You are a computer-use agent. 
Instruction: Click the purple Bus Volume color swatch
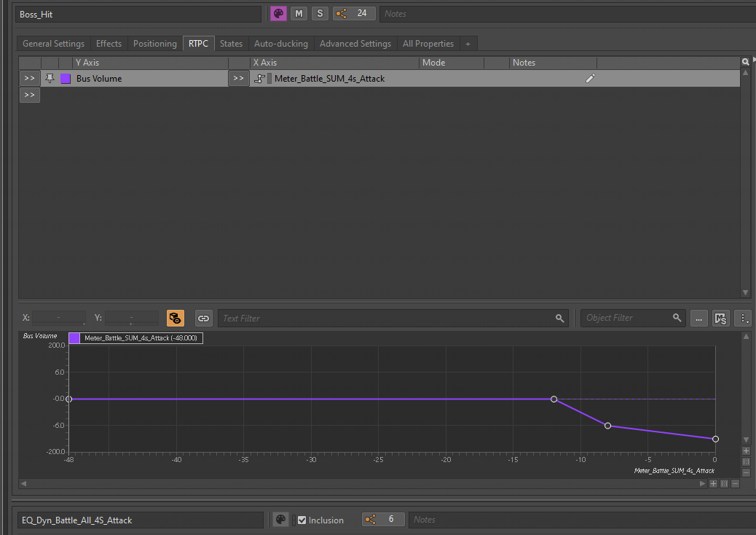66,79
